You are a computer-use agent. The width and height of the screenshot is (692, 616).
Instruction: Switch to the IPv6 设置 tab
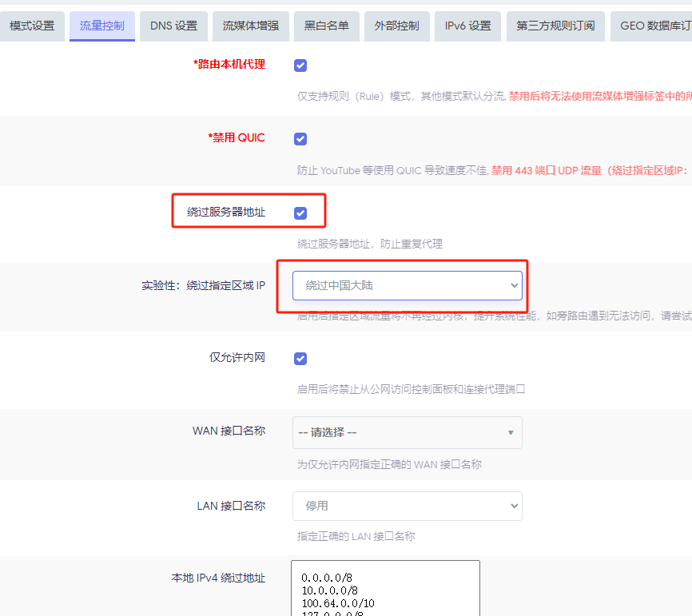click(x=467, y=26)
